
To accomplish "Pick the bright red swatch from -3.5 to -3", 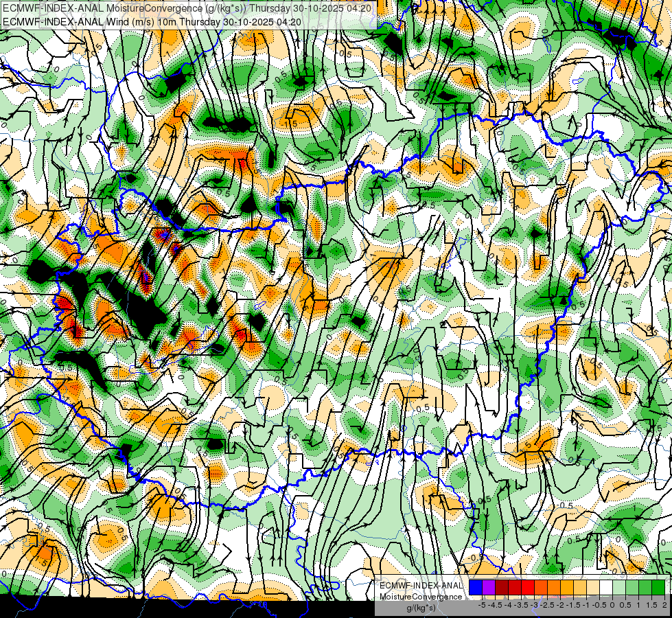I will click(528, 588).
